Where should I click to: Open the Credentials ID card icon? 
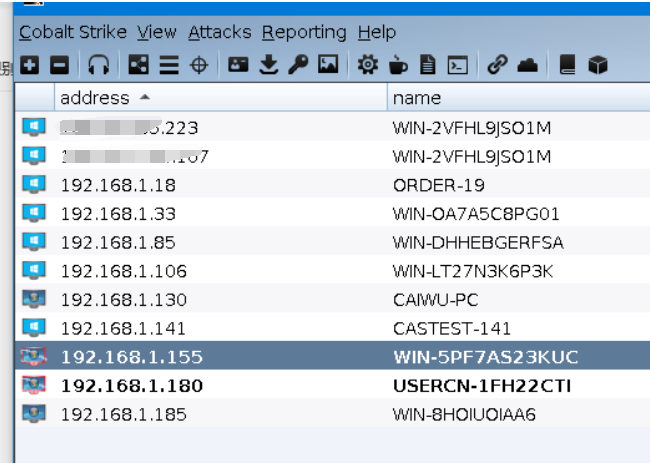(x=238, y=65)
